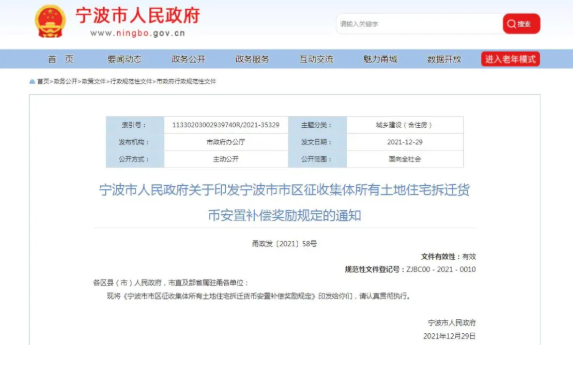
Task: Click the blue document title first line
Action: (284, 190)
